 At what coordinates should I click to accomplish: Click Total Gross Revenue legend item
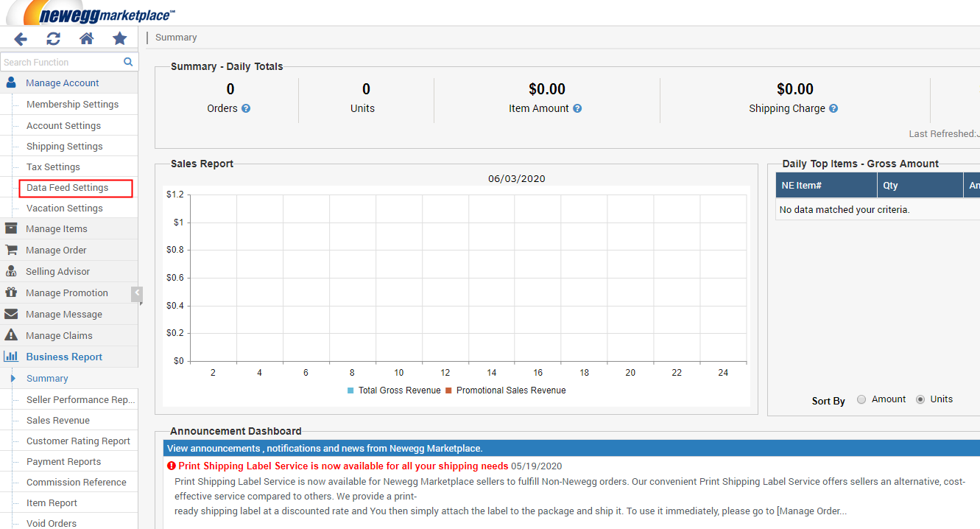tap(393, 390)
